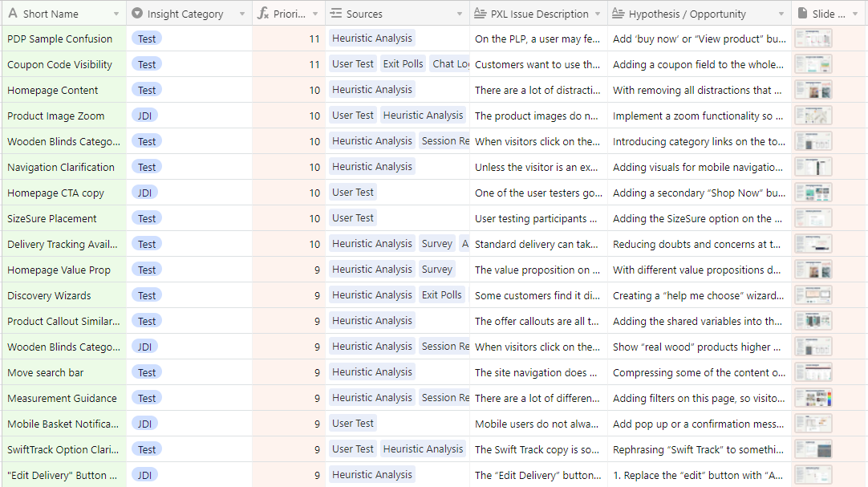Click Heuristic Analysis tag in SwiftTrack Option row

pos(423,448)
